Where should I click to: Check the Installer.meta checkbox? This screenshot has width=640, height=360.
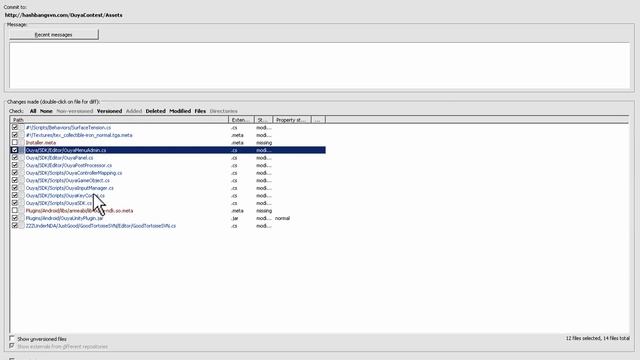(x=15, y=142)
